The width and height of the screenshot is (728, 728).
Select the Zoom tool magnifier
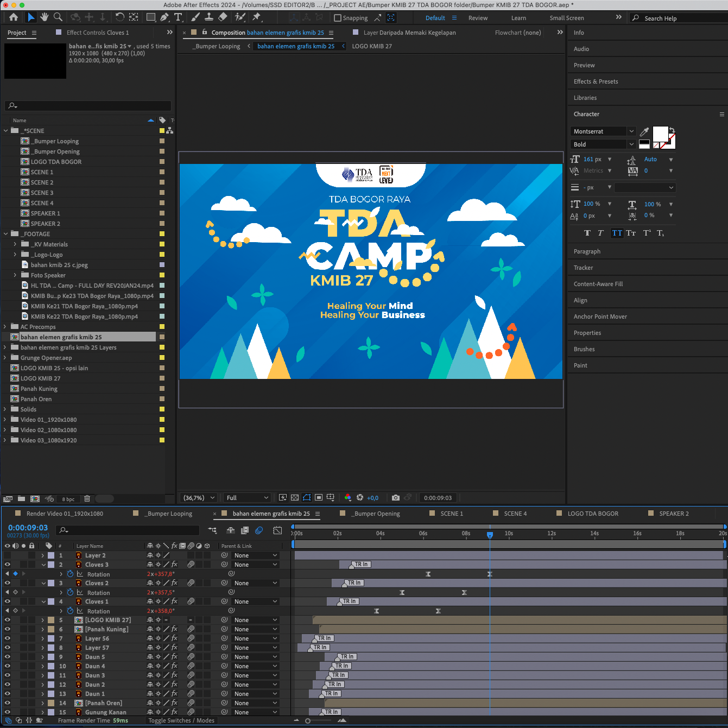click(58, 17)
